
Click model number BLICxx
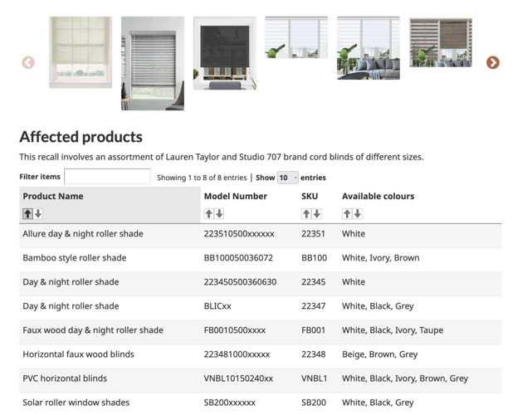coord(217,306)
